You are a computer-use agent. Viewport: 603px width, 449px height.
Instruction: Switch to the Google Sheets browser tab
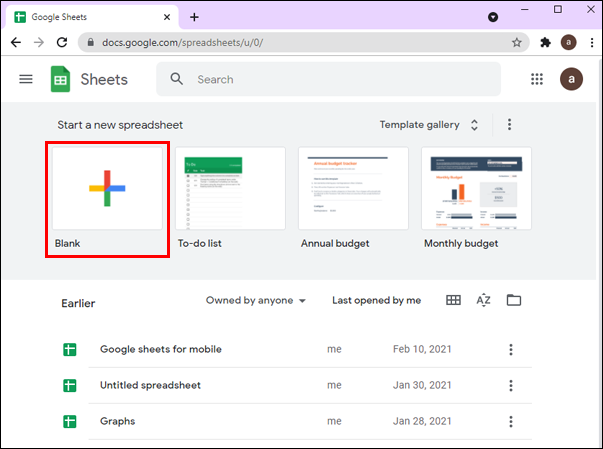click(x=90, y=17)
